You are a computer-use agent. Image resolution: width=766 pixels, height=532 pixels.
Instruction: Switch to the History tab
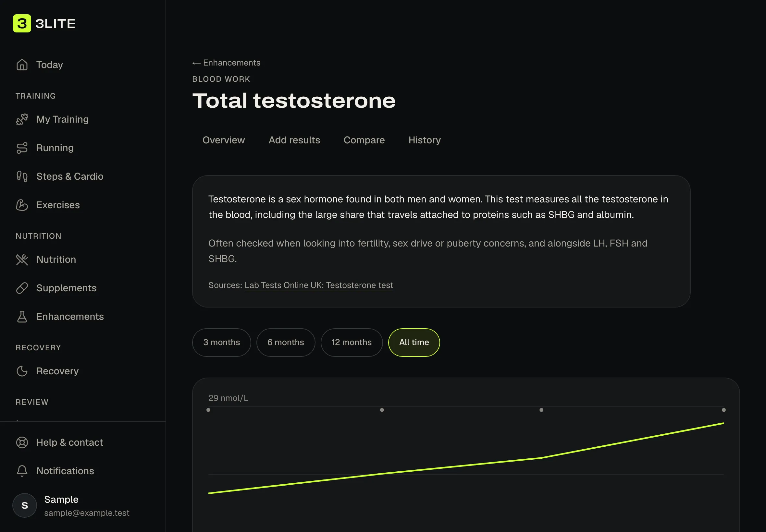(425, 140)
